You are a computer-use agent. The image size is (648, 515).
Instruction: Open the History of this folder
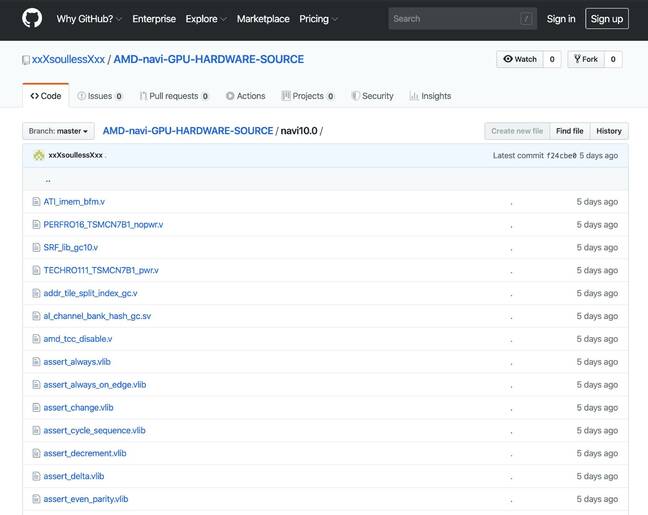(609, 131)
